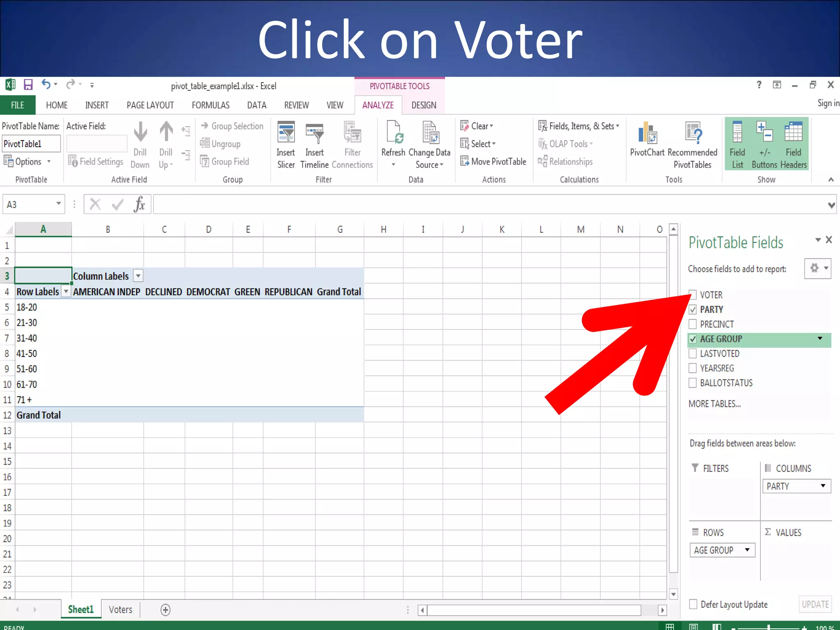This screenshot has height=630, width=840.
Task: Switch to the HOME tab
Action: tap(57, 105)
